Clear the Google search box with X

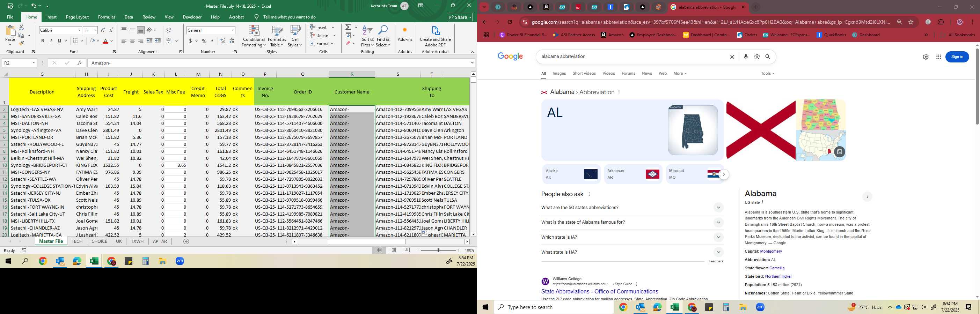pos(732,57)
